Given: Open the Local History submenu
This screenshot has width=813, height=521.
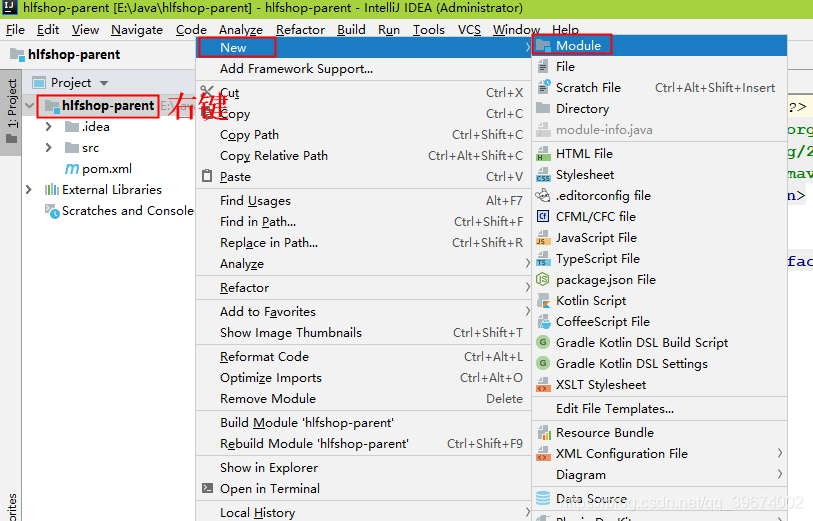Looking at the screenshot, I should [x=363, y=512].
